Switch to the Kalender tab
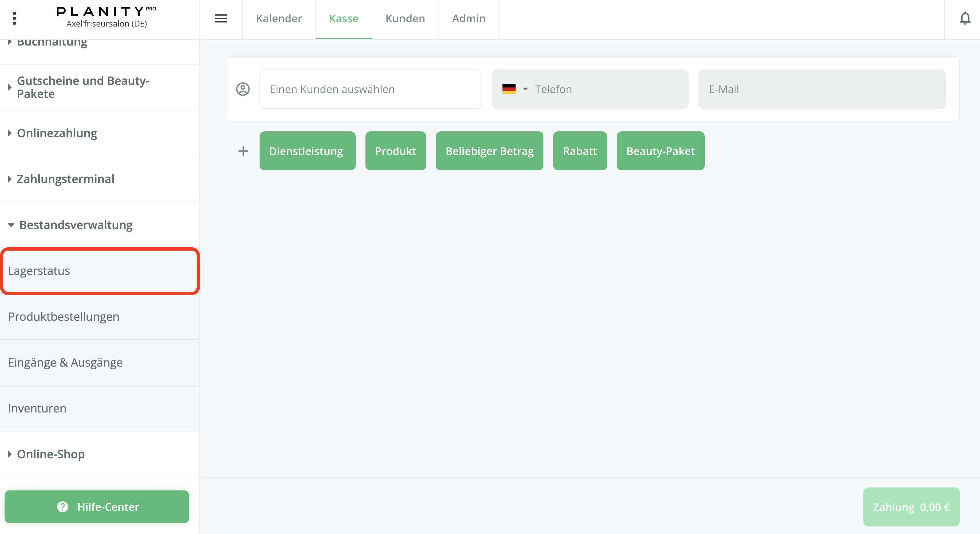Viewport: 980px width, 534px height. pyautogui.click(x=279, y=18)
